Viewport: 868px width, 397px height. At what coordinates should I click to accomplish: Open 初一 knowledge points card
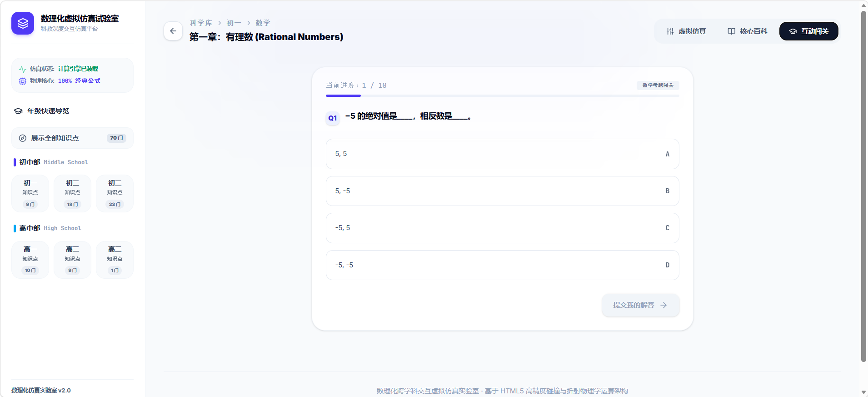coord(30,193)
